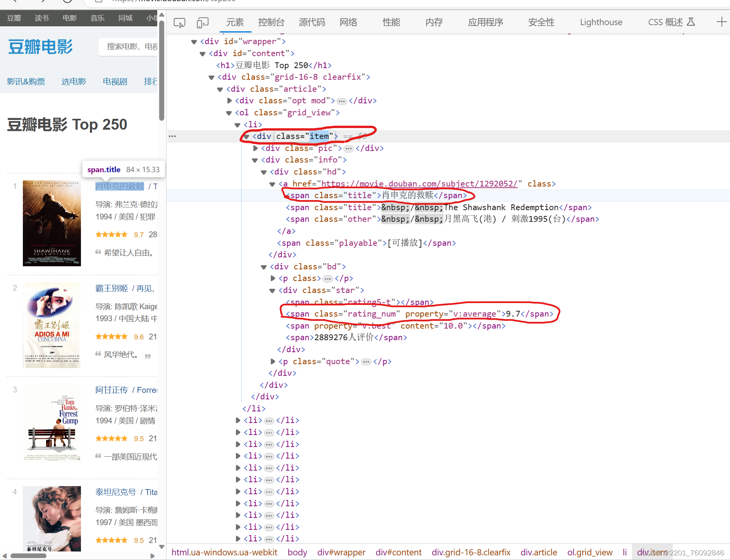Screen dimensions: 730x560
Task: Click the movie.douban.com/subject/1292052 href link
Action: pos(419,184)
